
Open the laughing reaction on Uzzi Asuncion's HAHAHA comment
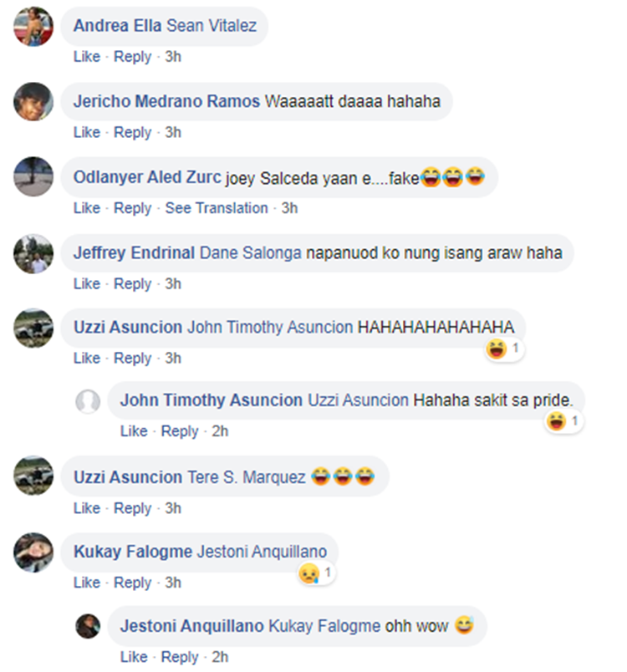[503, 349]
